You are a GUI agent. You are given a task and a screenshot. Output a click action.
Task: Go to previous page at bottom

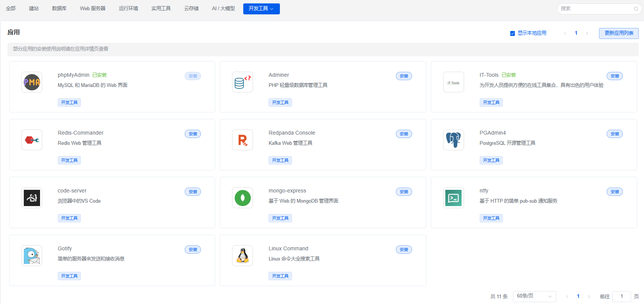tap(567, 296)
